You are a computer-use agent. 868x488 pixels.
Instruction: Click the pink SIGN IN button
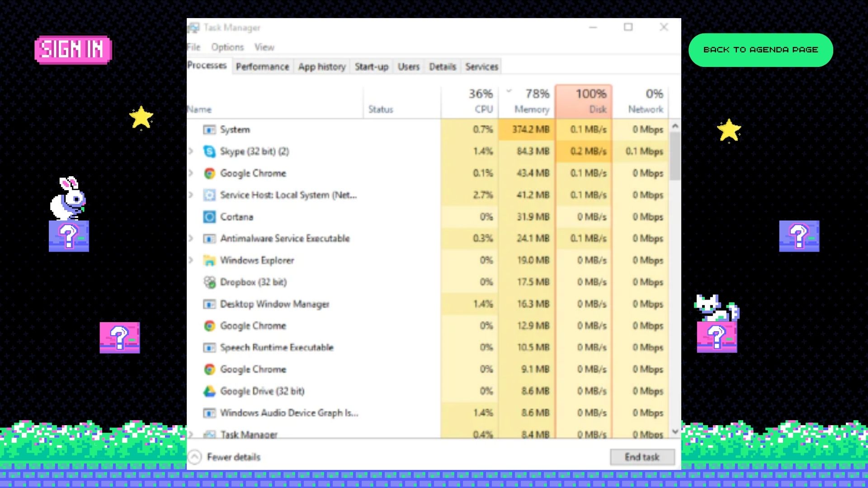click(73, 49)
